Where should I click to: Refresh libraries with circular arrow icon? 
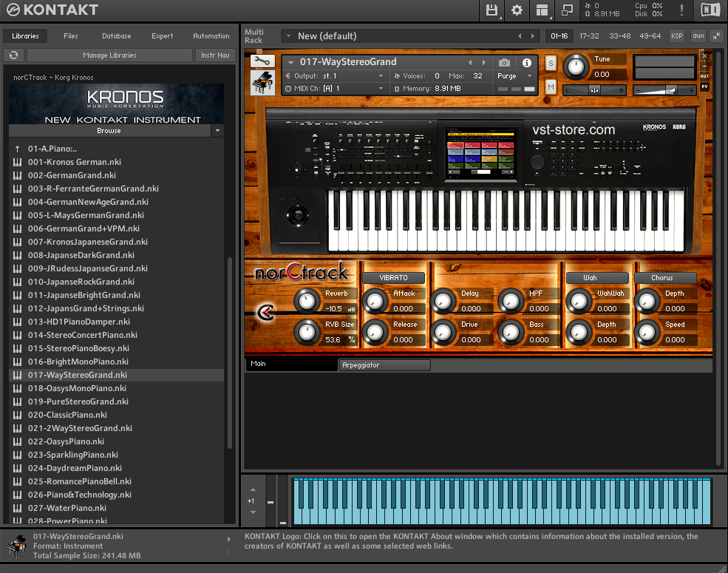(x=13, y=55)
